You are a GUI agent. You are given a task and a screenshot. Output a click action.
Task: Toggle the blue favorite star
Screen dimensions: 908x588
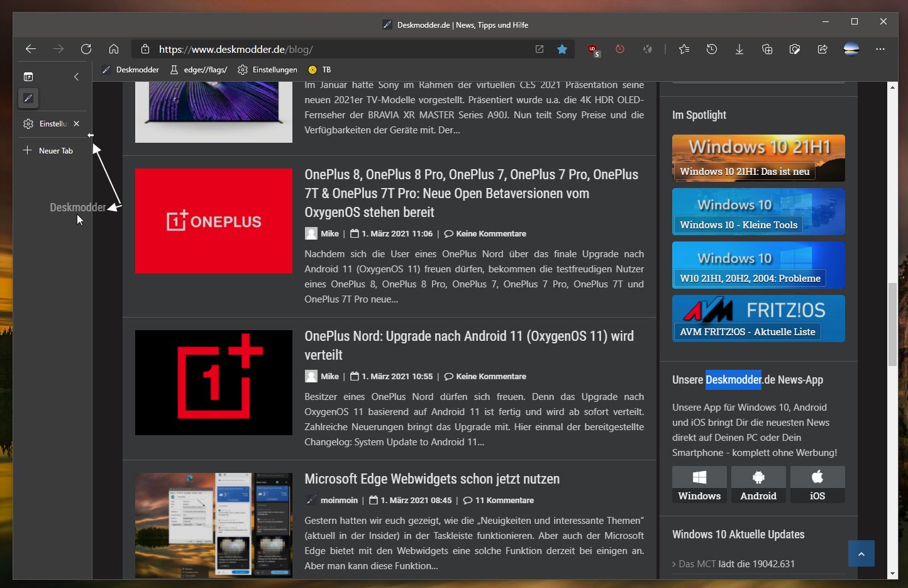pyautogui.click(x=562, y=49)
